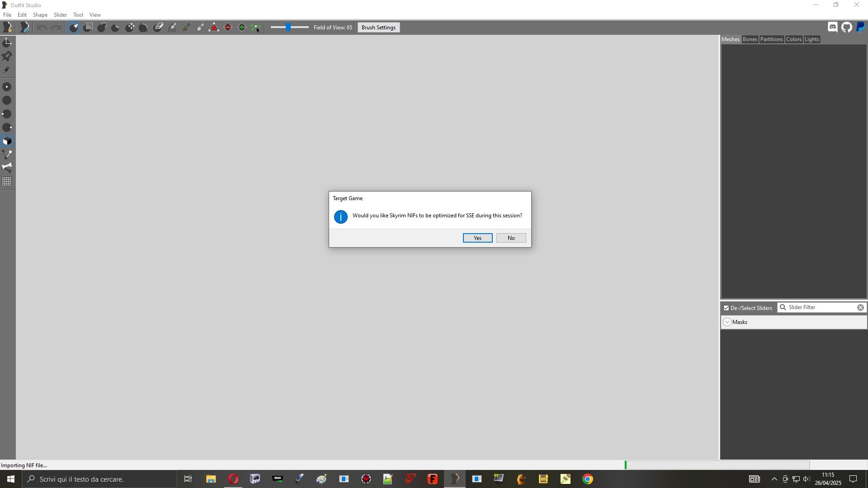The width and height of the screenshot is (868, 488).
Task: Select the Color Paint brush tool
Action: click(186, 28)
